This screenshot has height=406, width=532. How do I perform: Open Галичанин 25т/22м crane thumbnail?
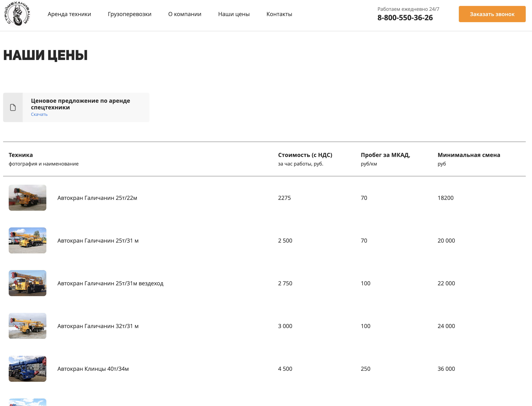pos(28,198)
